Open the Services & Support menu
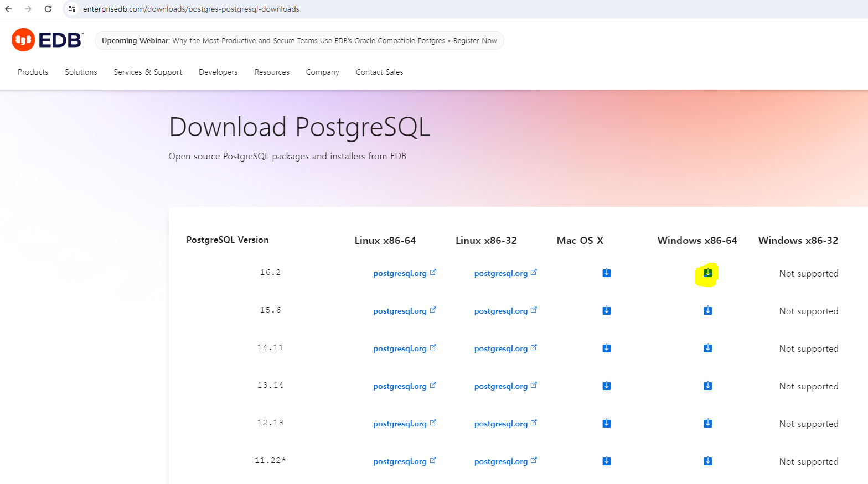The image size is (868, 484). pos(148,72)
